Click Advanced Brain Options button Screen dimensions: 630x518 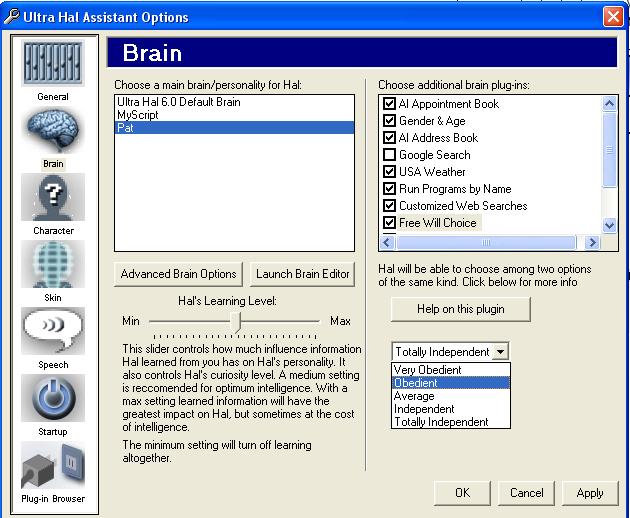(178, 274)
